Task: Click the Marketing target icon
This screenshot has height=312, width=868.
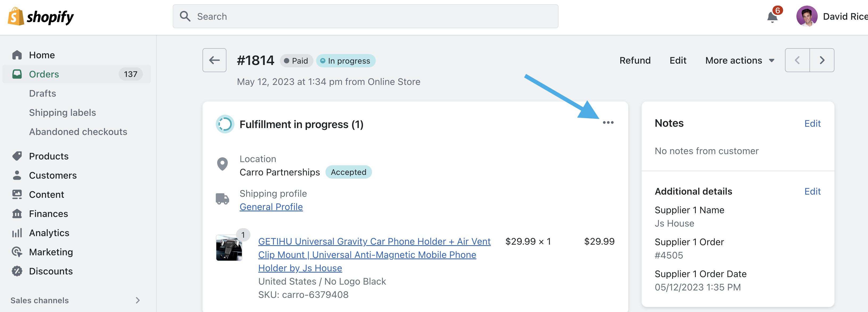Action: point(17,252)
